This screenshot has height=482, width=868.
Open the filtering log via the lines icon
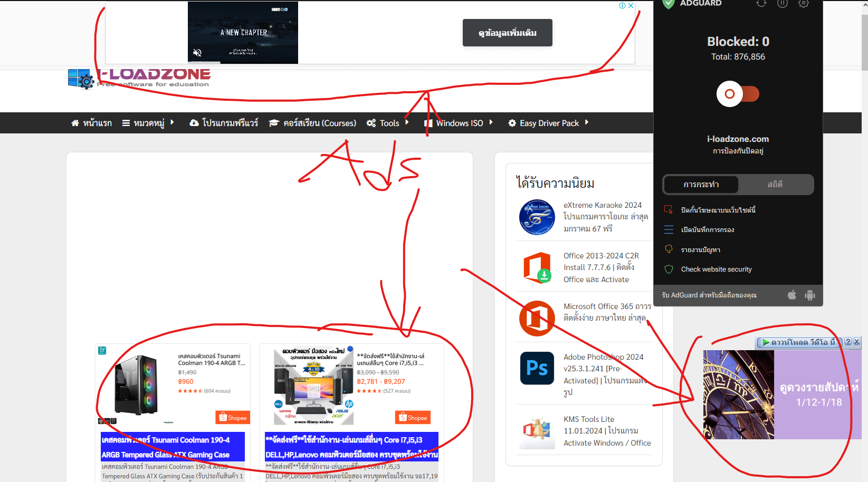[669, 229]
